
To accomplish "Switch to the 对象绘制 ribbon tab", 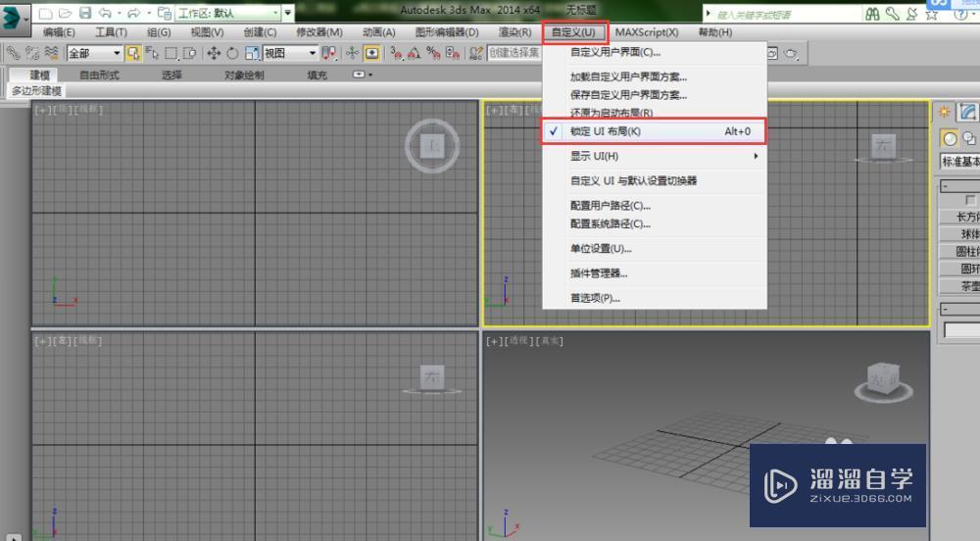I will pos(244,74).
